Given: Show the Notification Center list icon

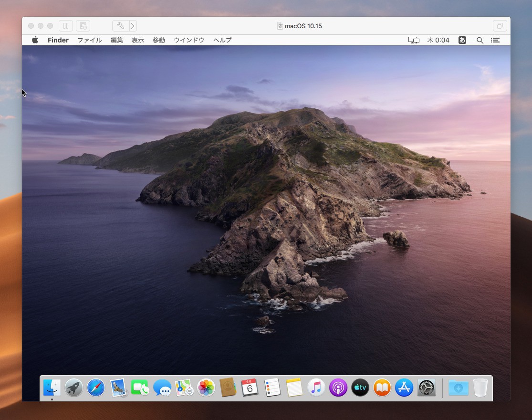Looking at the screenshot, I should (x=495, y=40).
